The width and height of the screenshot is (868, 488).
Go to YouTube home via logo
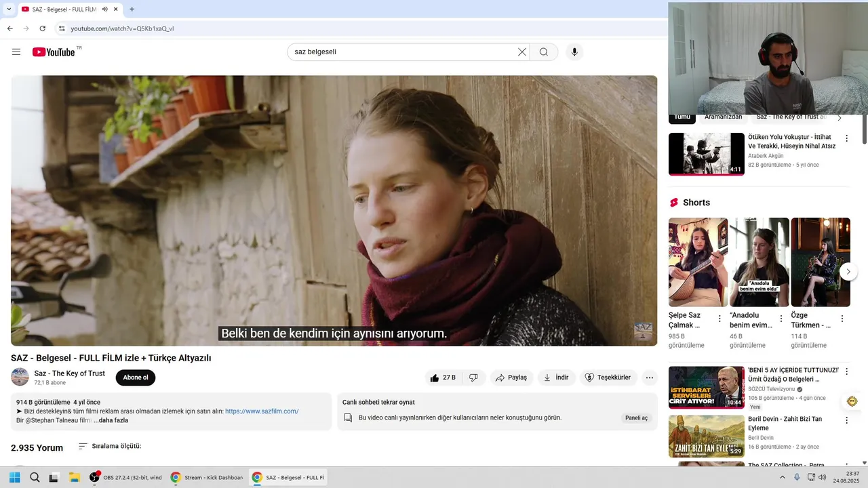click(x=54, y=52)
